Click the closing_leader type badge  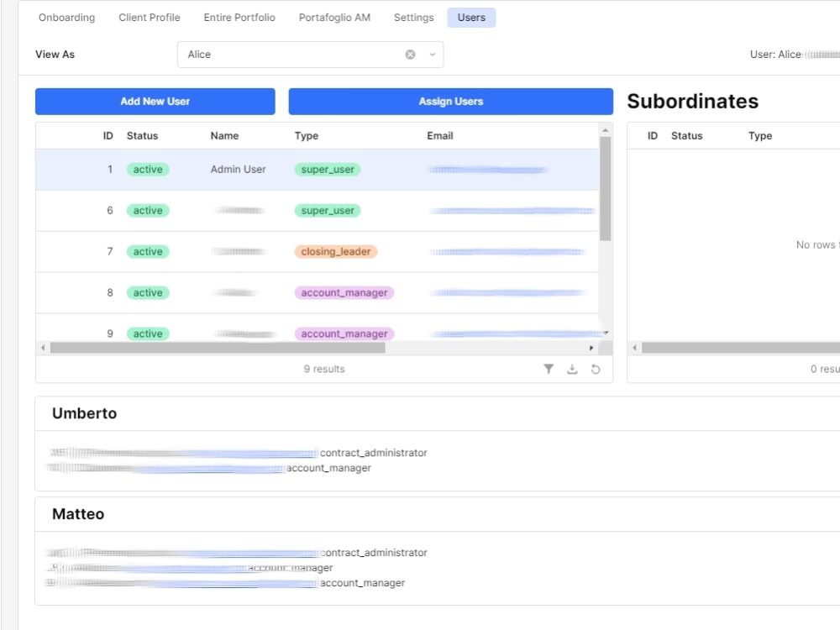click(x=335, y=251)
